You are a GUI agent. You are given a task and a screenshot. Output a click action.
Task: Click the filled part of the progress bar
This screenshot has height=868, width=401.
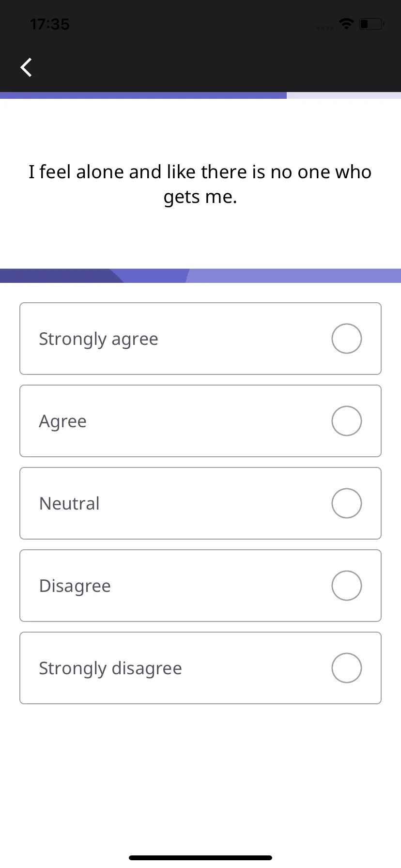coord(143,95)
